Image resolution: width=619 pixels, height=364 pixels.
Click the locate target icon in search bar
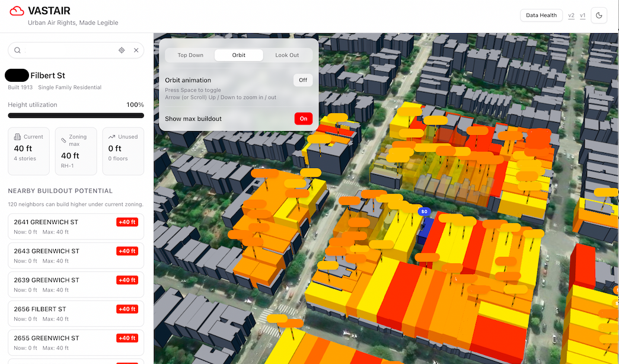click(x=122, y=50)
